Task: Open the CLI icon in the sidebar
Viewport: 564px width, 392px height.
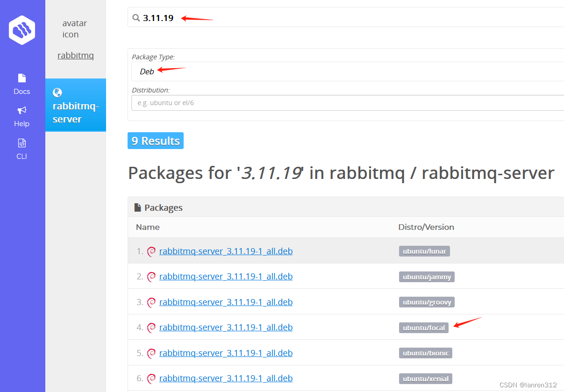Action: tap(21, 143)
